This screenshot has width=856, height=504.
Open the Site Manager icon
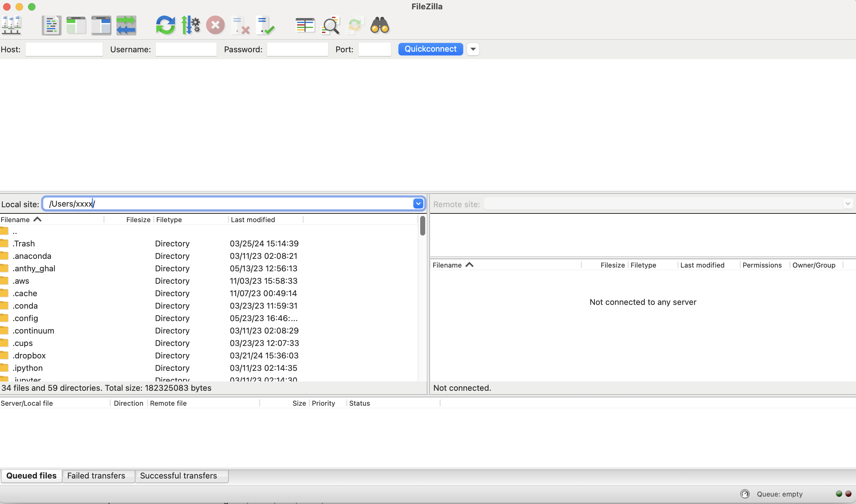click(x=12, y=26)
